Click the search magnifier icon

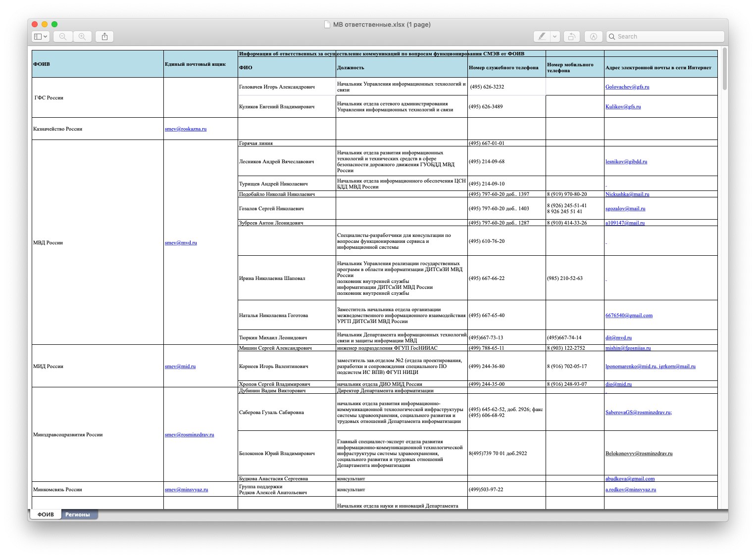[612, 37]
